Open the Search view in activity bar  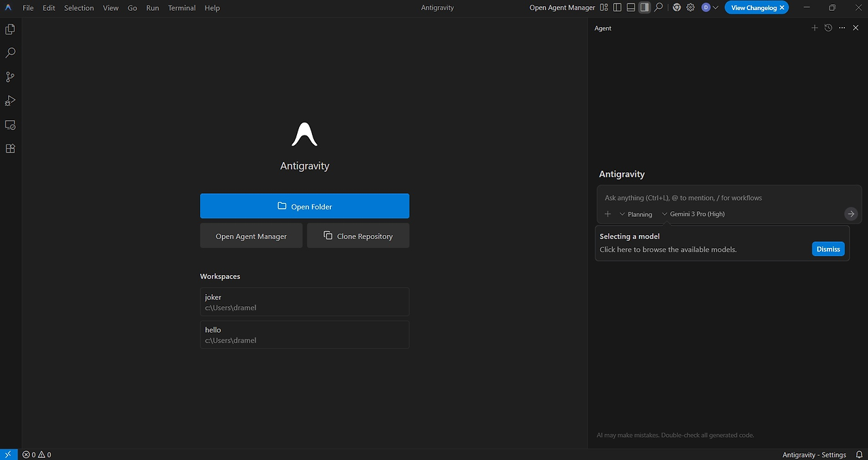point(10,53)
